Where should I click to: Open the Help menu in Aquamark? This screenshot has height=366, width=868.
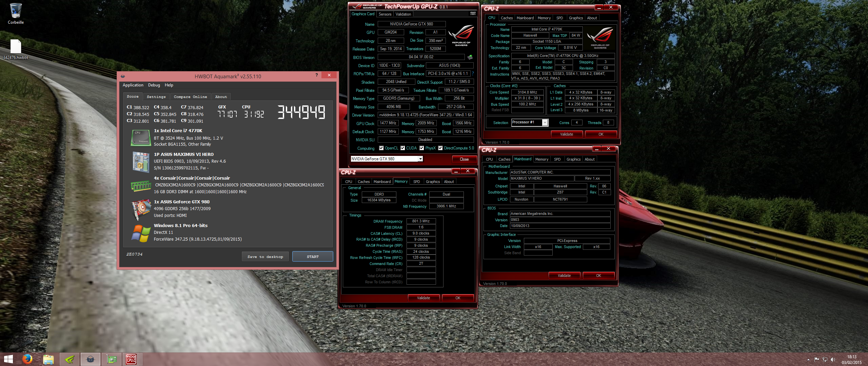169,85
